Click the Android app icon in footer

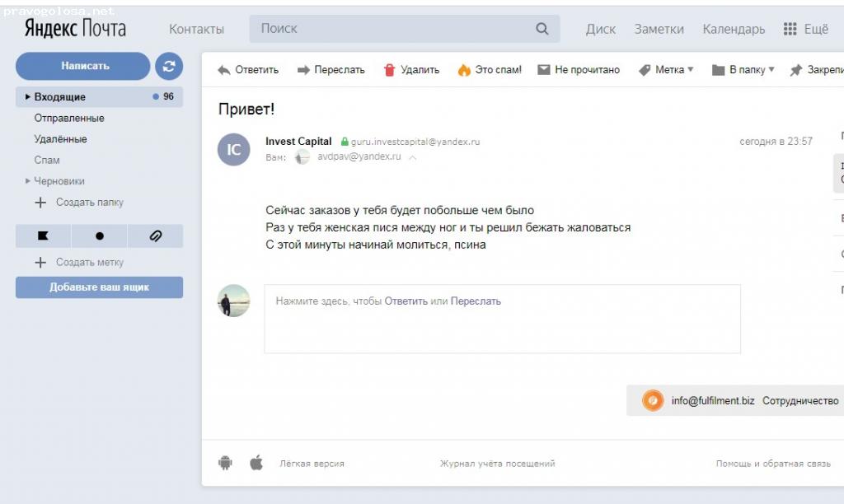tap(226, 463)
